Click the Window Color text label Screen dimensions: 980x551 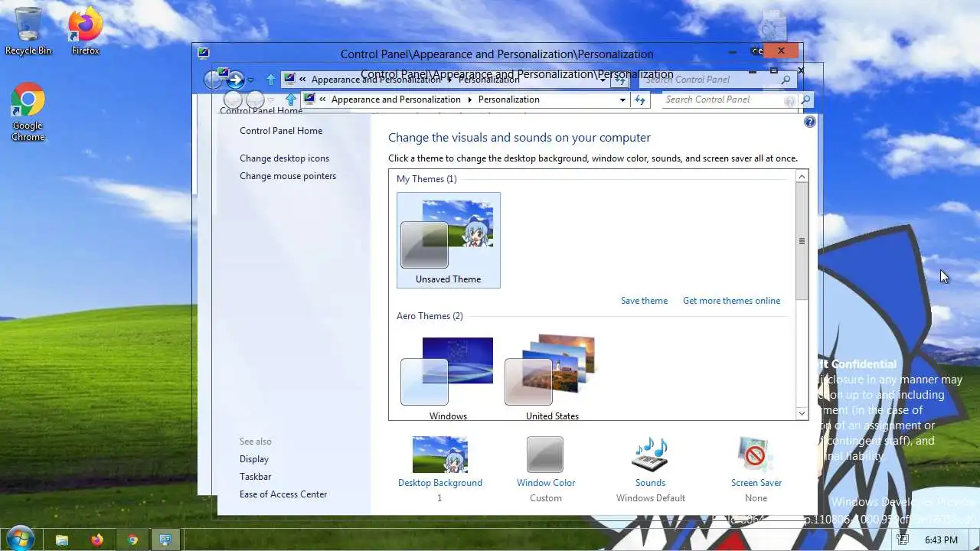(x=546, y=483)
